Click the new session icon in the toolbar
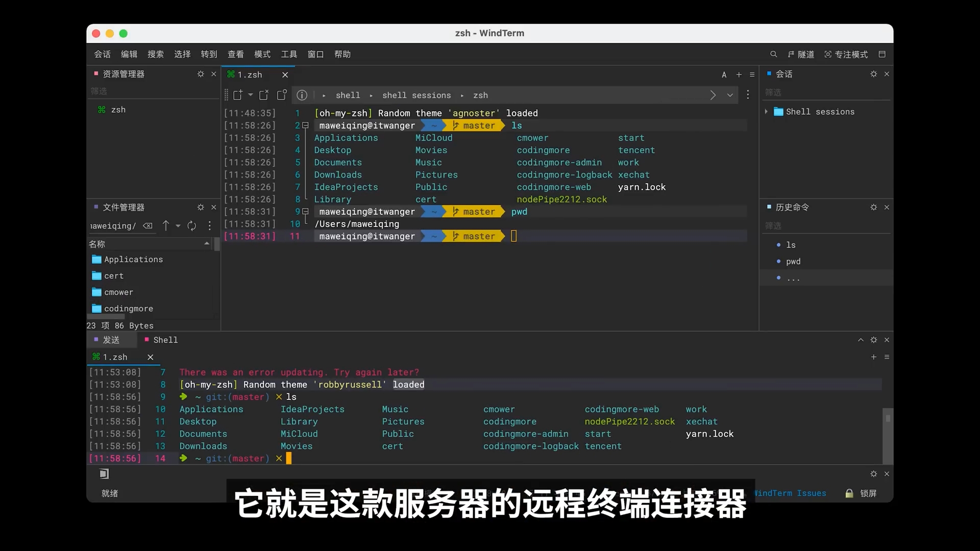This screenshot has height=551, width=980. tap(238, 95)
